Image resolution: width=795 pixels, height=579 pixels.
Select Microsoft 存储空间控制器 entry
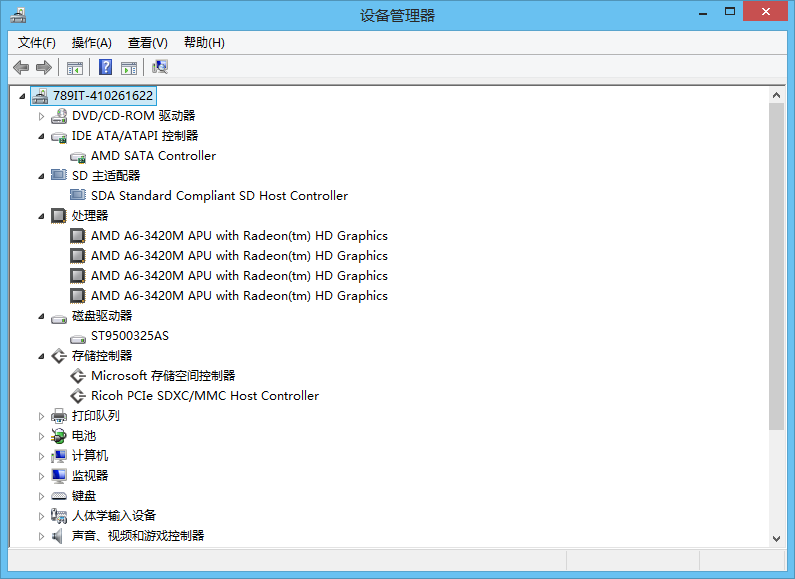pos(163,376)
